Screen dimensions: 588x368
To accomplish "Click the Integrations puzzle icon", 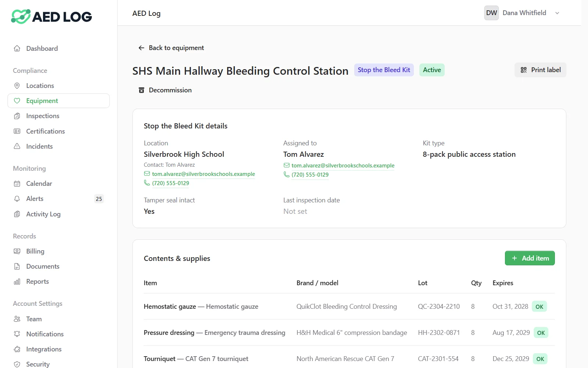I will (x=17, y=349).
